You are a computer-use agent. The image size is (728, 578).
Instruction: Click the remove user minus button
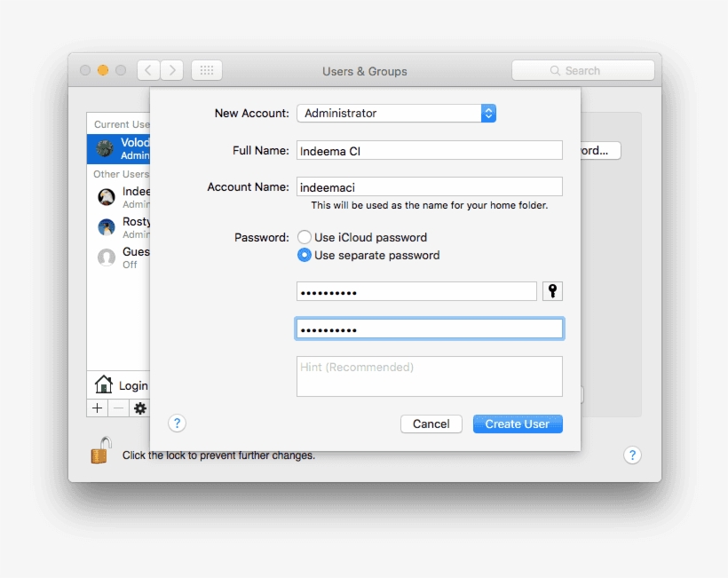point(119,408)
